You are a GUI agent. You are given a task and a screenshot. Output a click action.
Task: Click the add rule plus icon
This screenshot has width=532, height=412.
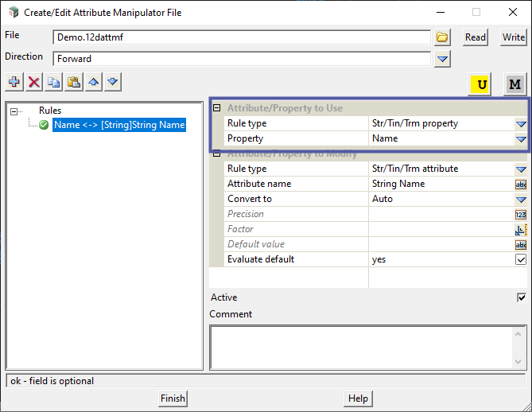[14, 82]
